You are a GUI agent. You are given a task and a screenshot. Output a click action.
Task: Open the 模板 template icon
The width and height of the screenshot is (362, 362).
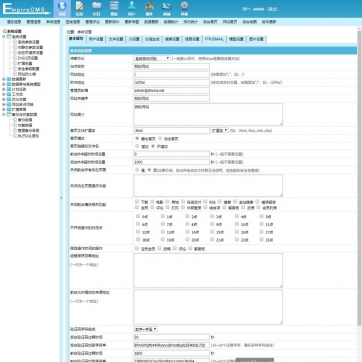point(114,8)
